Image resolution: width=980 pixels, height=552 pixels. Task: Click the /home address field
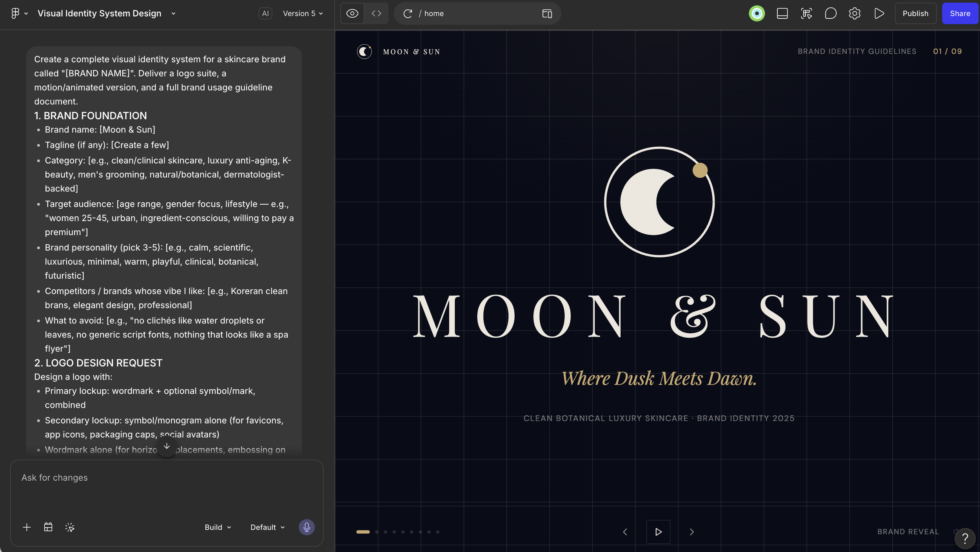(477, 13)
